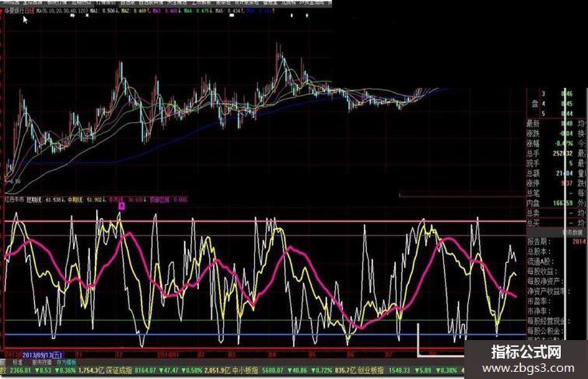Click the ▼5.89 change value in the status bar

422,370
